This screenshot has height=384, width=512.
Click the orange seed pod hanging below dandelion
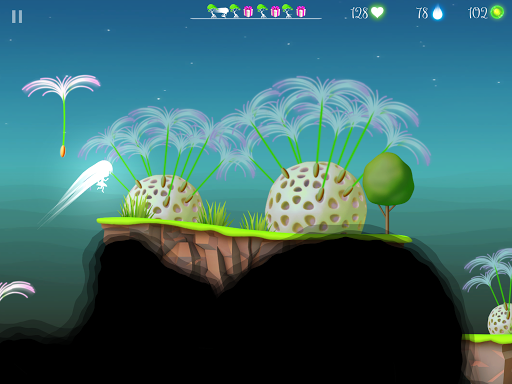63,151
